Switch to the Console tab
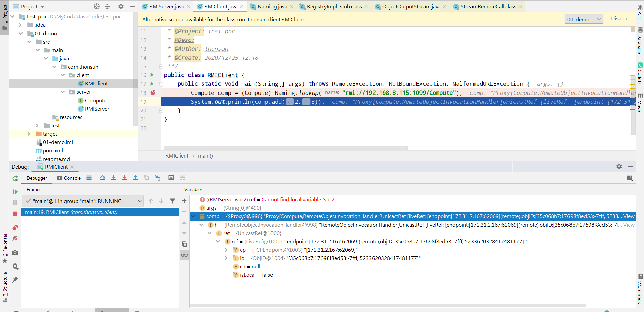 [x=69, y=178]
